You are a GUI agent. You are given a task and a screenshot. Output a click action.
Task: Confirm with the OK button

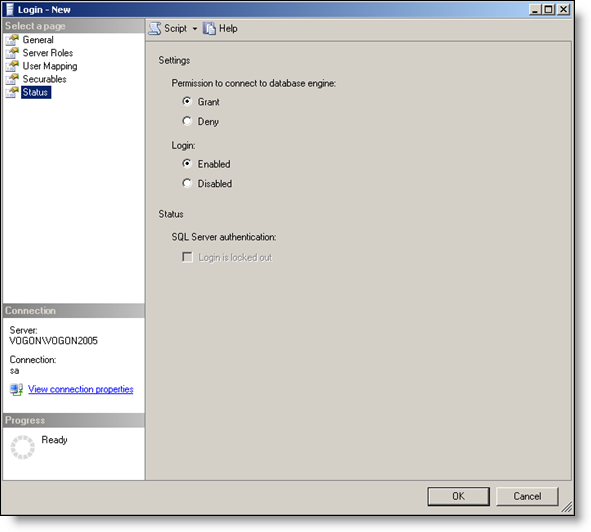(x=458, y=496)
